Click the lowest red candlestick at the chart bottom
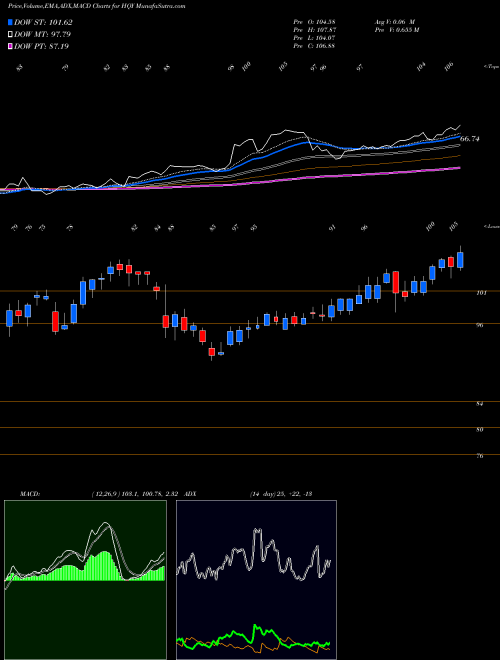 (212, 352)
